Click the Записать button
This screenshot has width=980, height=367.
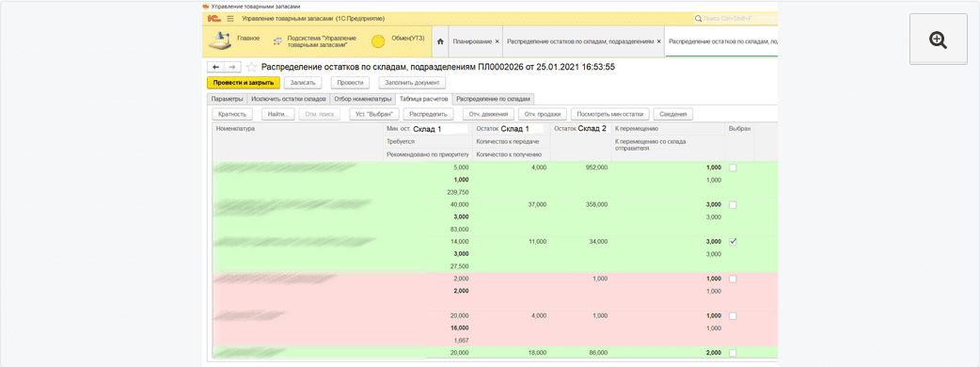303,83
